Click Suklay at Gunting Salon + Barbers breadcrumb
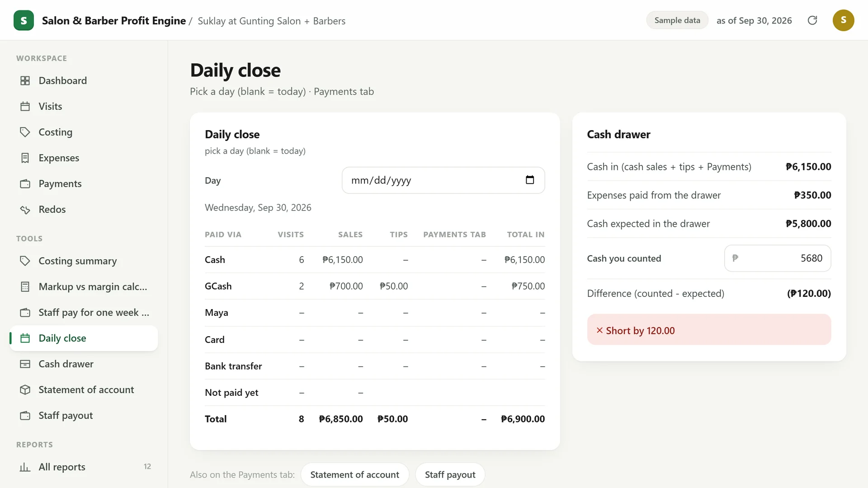The height and width of the screenshot is (488, 868). (x=271, y=21)
